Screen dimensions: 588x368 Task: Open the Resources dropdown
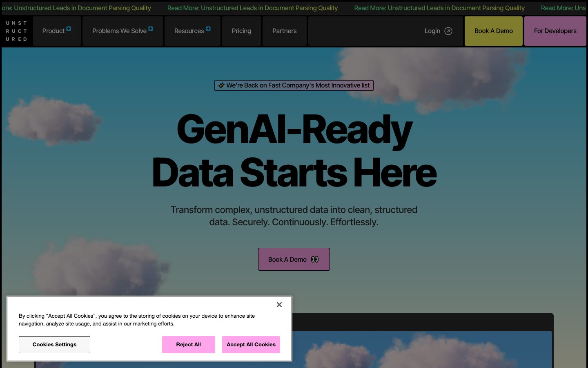pyautogui.click(x=192, y=31)
